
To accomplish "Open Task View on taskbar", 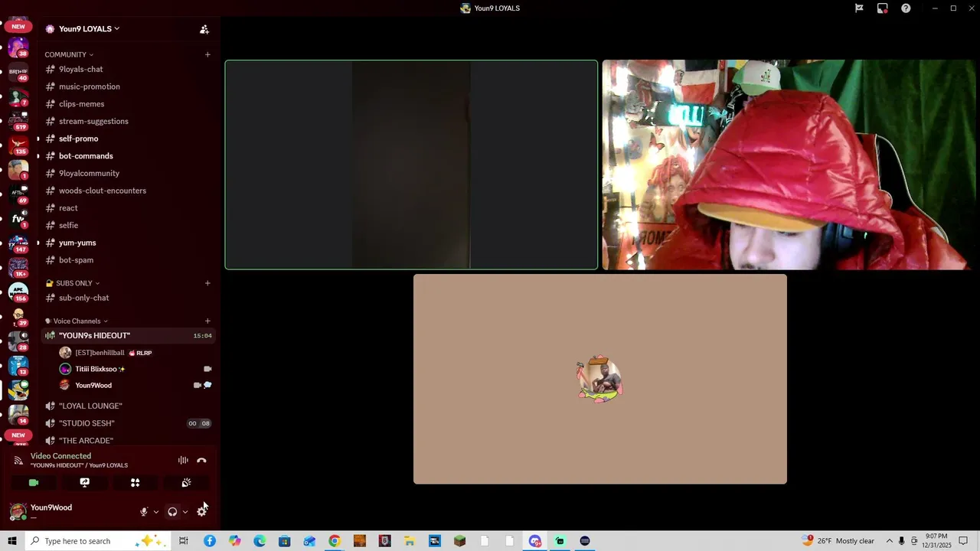I will tap(184, 541).
